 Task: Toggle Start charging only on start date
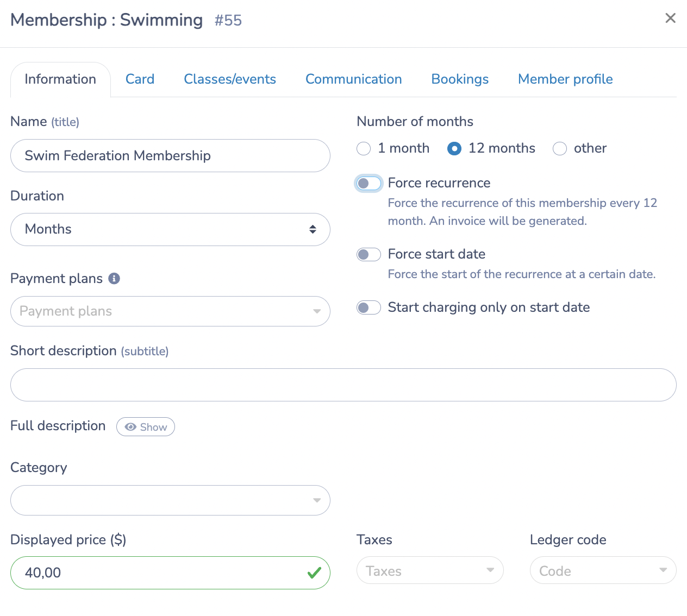click(x=369, y=308)
